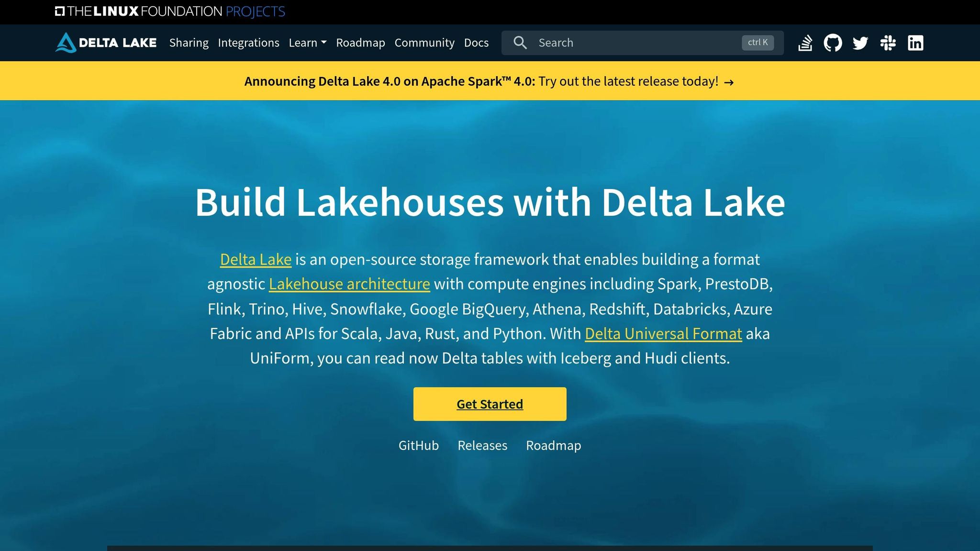Select Roadmap from the top navigation
Viewport: 980px width, 551px height.
coord(361,43)
